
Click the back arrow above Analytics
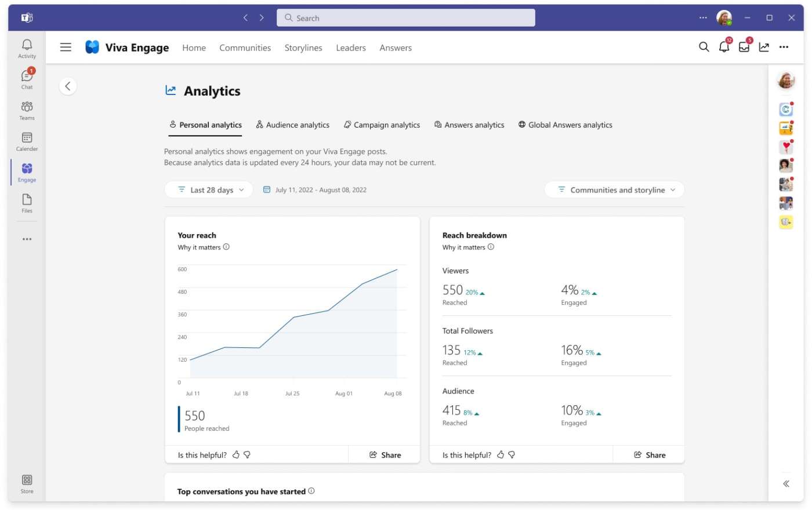pyautogui.click(x=68, y=86)
